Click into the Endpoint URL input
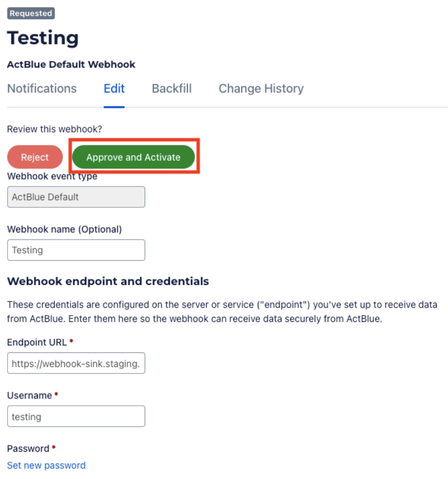This screenshot has width=448, height=479. click(76, 363)
